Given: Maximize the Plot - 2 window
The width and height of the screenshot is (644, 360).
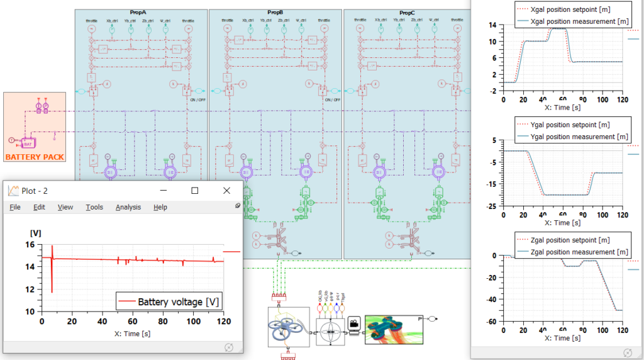Looking at the screenshot, I should tap(195, 191).
